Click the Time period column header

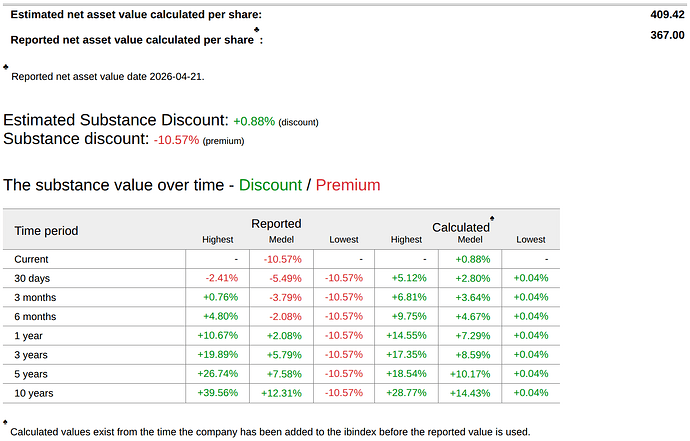coord(46,231)
